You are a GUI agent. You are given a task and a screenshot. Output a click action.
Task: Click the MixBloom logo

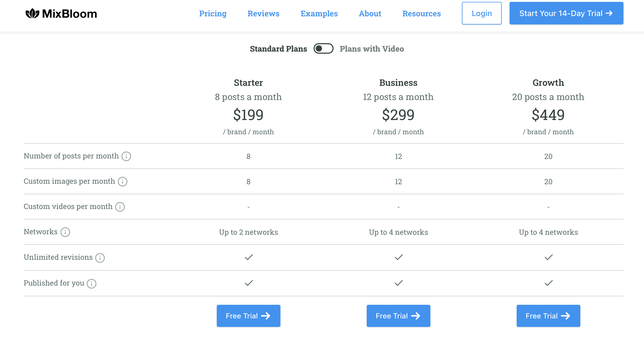[61, 13]
